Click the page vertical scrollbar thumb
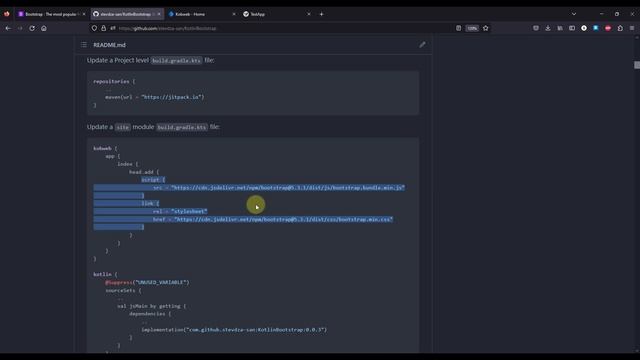Screen dimensions: 640x360 (x=637, y=65)
